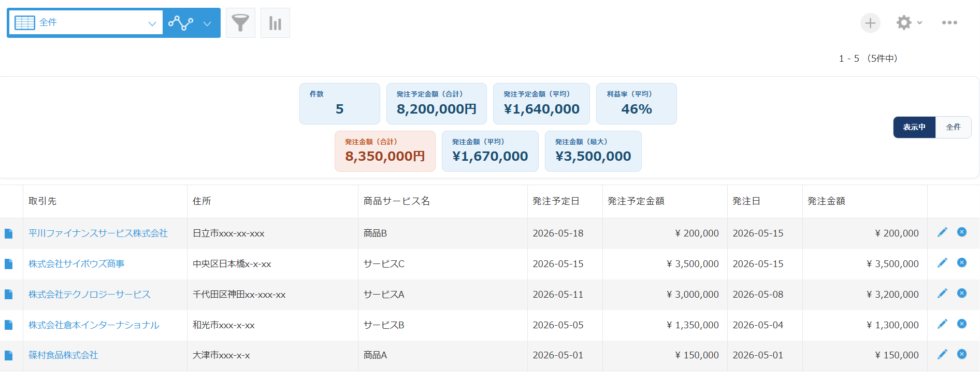Click the plus add record button
The width and height of the screenshot is (980, 376).
pyautogui.click(x=870, y=23)
